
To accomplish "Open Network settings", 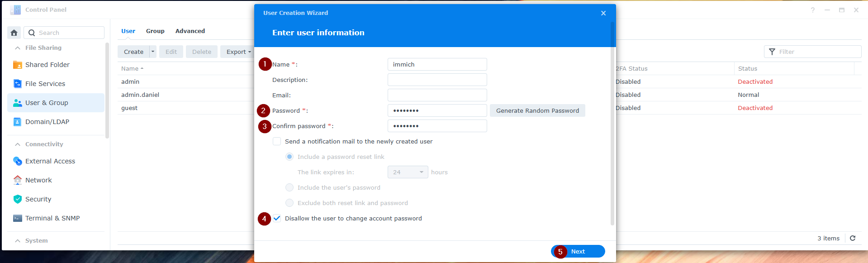I will tap(38, 180).
